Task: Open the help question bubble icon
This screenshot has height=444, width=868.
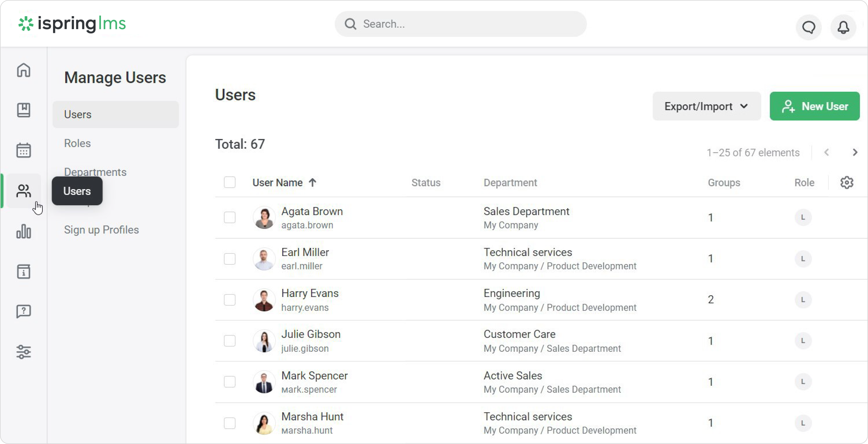Action: coord(24,311)
